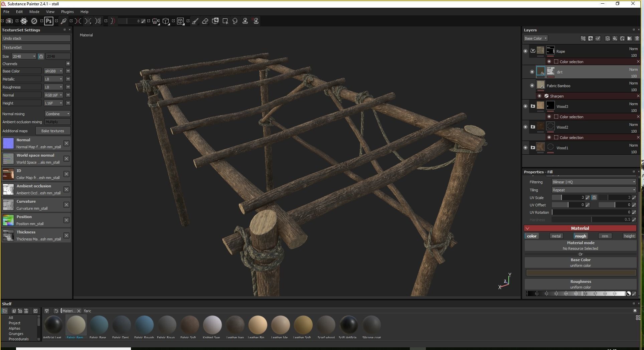The height and width of the screenshot is (350, 644).
Task: Add a new fill layer
Action: tap(615, 38)
